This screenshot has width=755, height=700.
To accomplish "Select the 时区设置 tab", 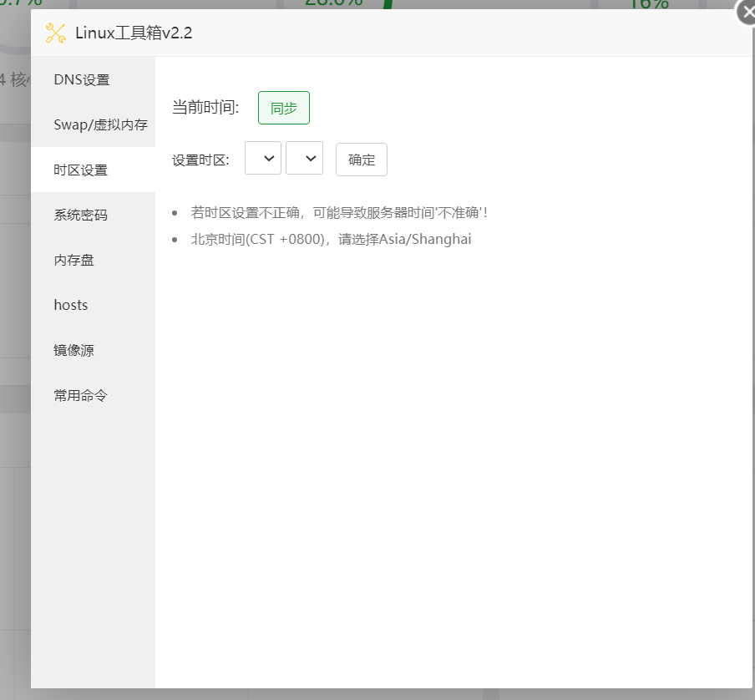I will point(93,170).
